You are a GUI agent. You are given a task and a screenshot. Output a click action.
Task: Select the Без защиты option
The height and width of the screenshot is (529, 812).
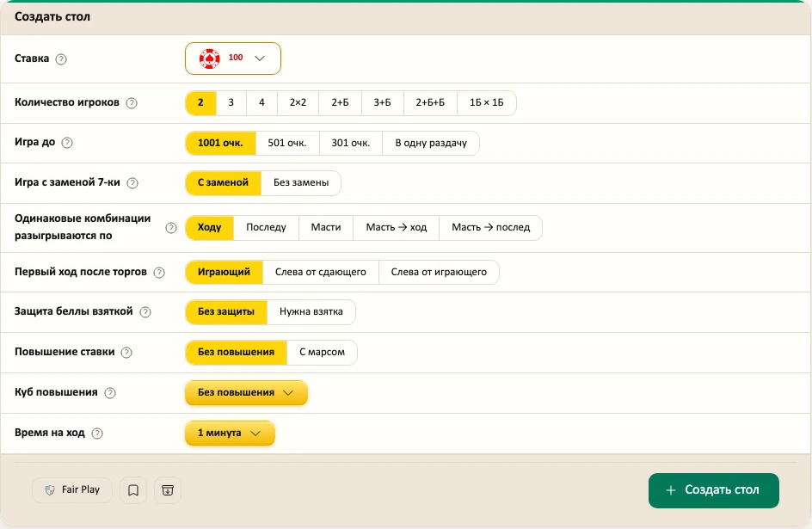(225, 311)
